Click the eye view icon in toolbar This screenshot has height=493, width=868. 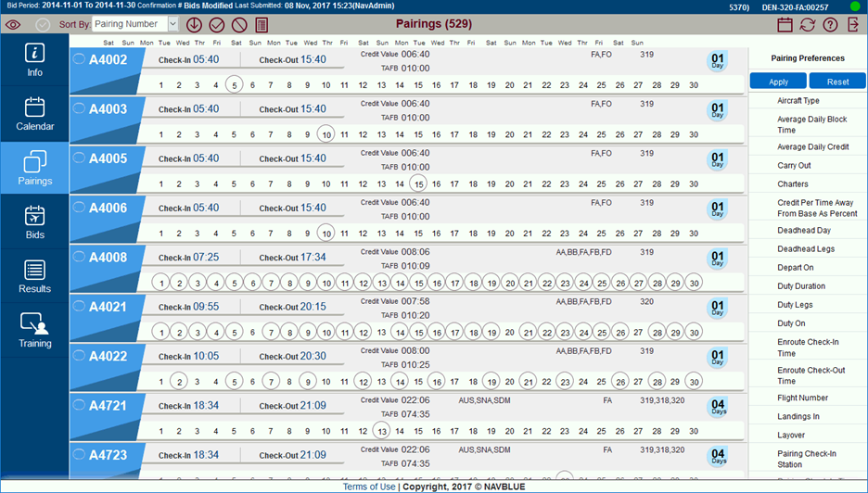click(13, 25)
